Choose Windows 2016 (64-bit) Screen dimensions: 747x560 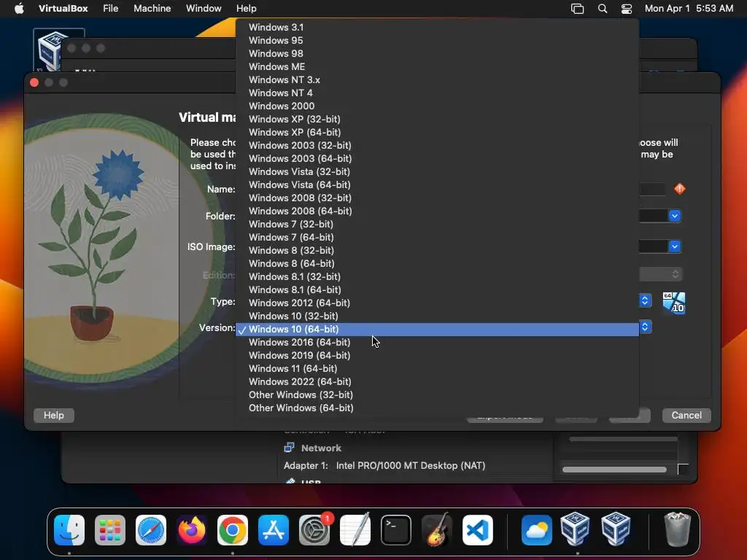(x=437, y=342)
